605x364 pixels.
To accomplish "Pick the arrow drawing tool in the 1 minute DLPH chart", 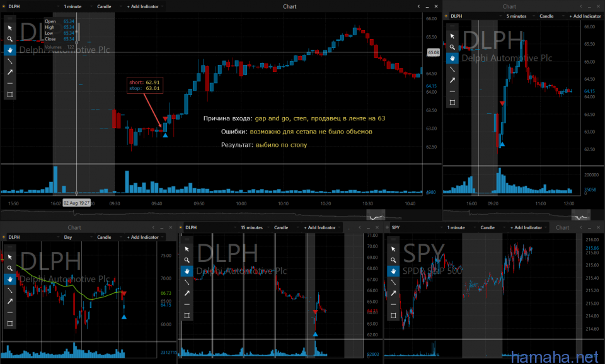I will [x=10, y=72].
